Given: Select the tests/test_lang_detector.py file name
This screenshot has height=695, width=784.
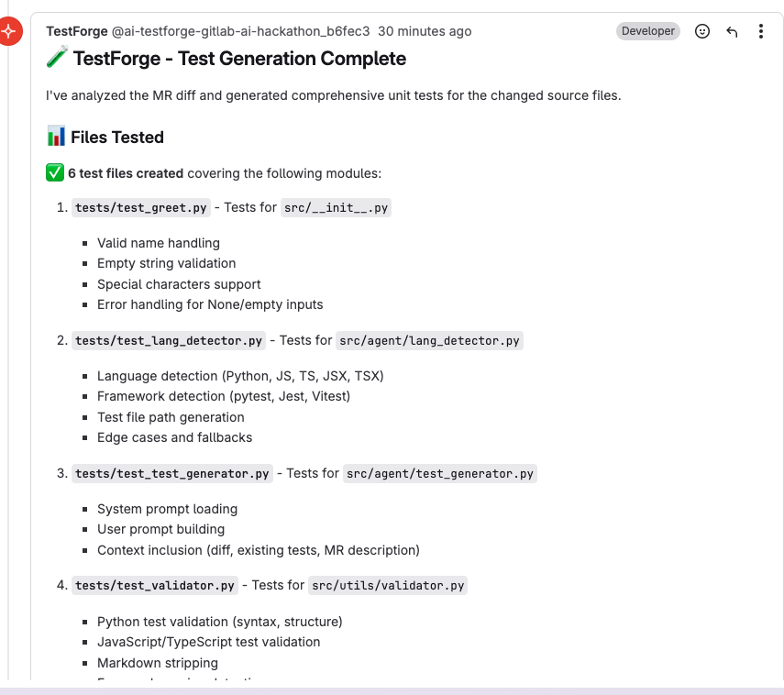Looking at the screenshot, I should (x=169, y=340).
